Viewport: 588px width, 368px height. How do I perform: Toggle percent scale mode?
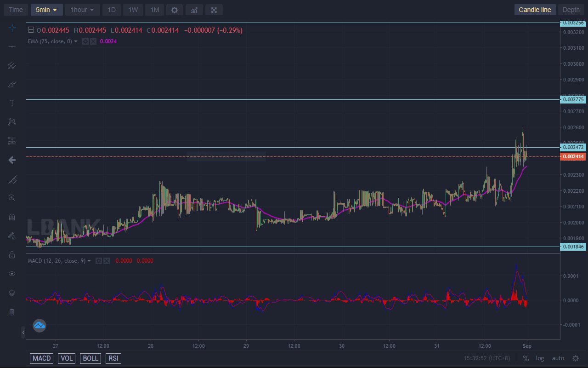coord(526,358)
